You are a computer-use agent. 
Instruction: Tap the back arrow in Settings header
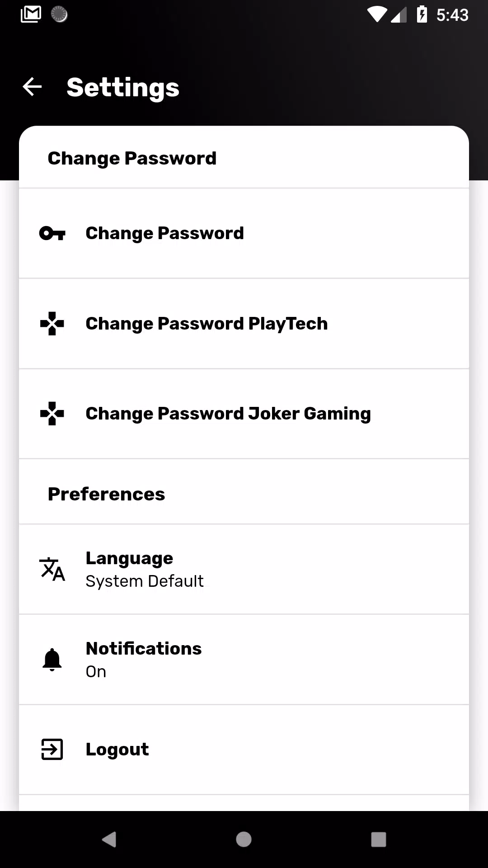coord(32,87)
